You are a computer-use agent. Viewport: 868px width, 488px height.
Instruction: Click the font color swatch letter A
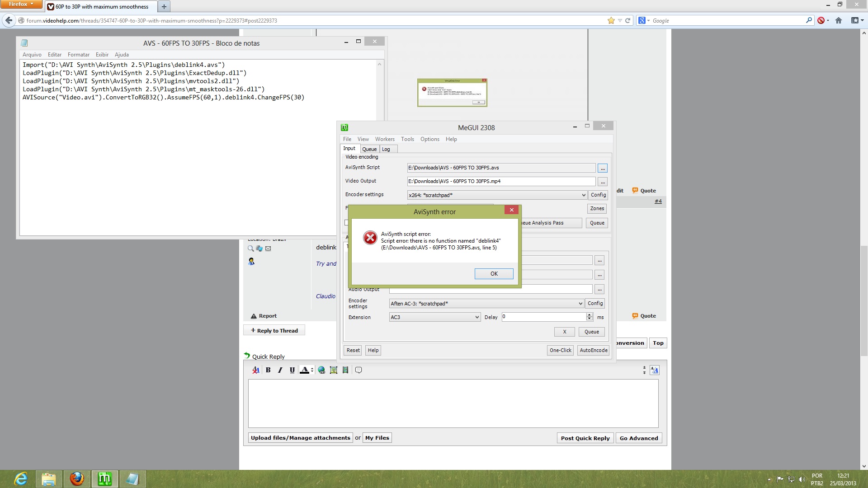pos(304,370)
